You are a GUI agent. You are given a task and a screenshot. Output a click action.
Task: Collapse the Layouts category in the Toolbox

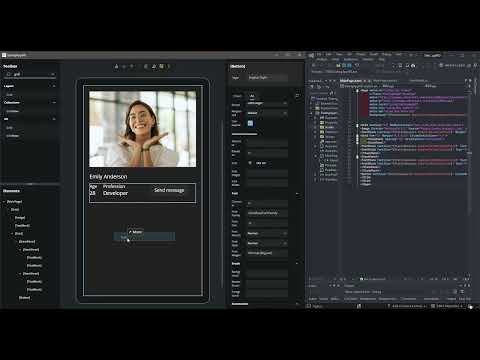54,86
